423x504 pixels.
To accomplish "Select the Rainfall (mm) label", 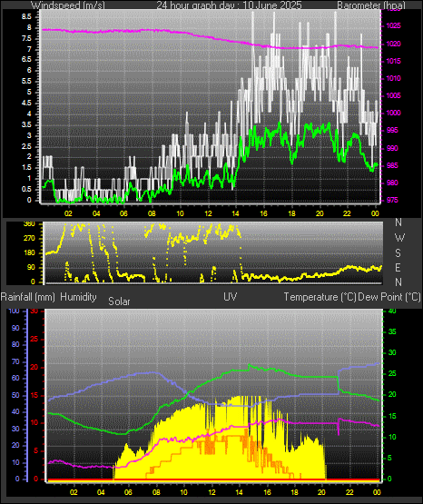I will pos(27,297).
